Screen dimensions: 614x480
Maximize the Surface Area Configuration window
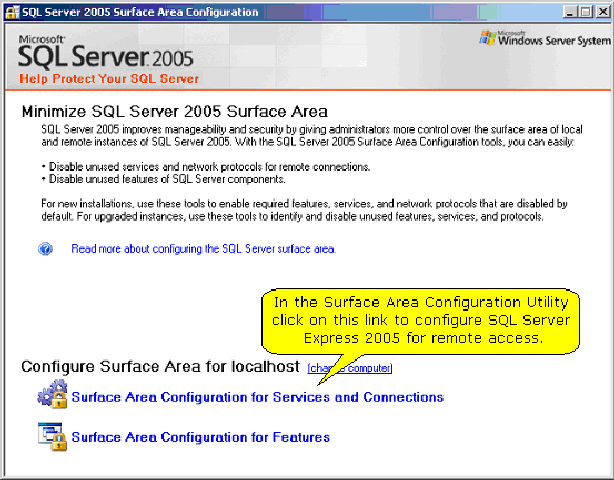click(x=586, y=12)
